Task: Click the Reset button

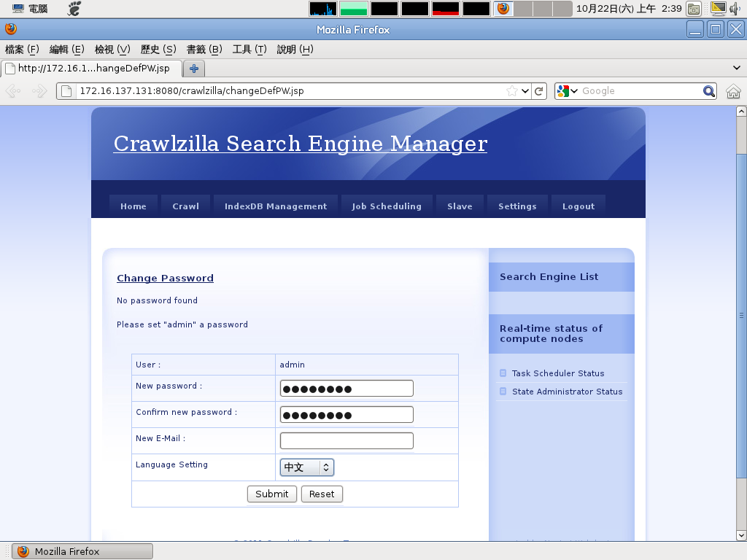Action: (322, 494)
